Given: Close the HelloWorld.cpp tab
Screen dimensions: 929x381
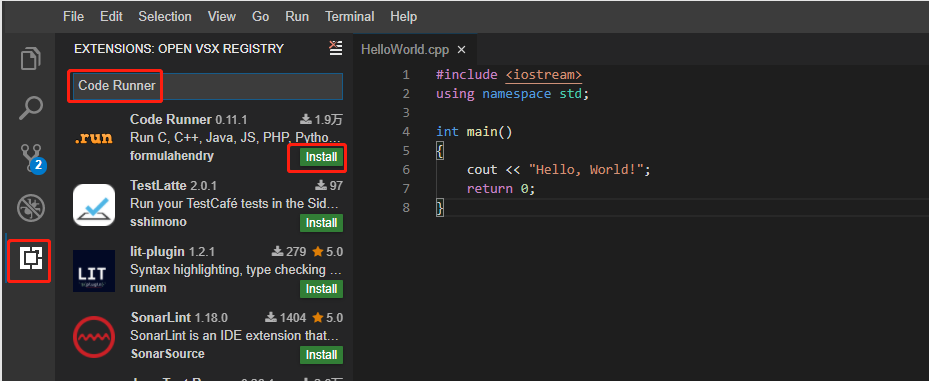Looking at the screenshot, I should [462, 50].
